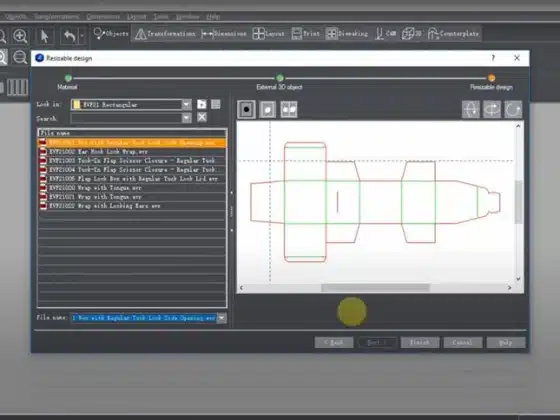
Task: Click the preview scroll right arrow
Action: 510,288
